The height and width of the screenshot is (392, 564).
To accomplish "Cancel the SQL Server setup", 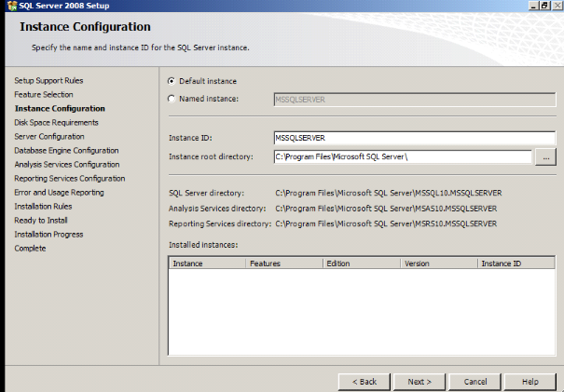I will pos(475,382).
